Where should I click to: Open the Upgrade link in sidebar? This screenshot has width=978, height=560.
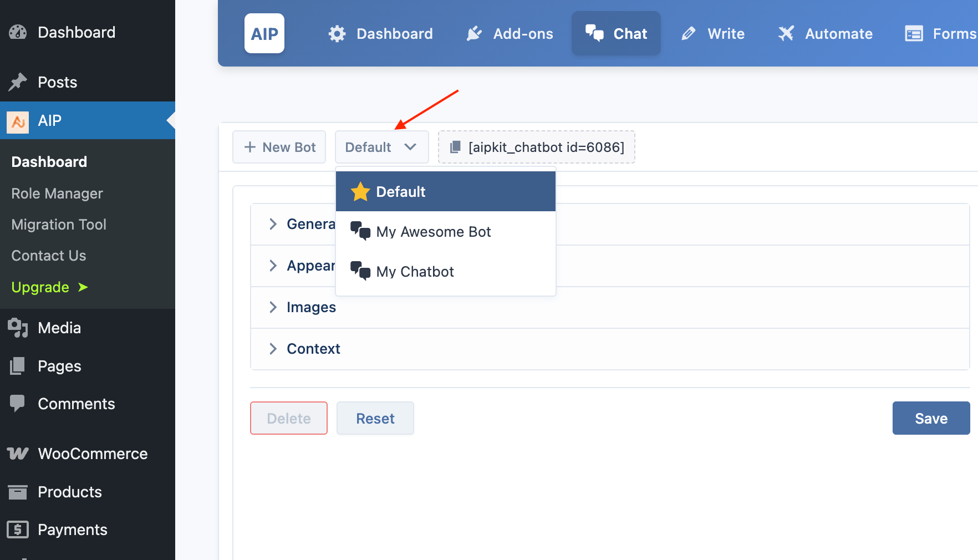click(50, 287)
